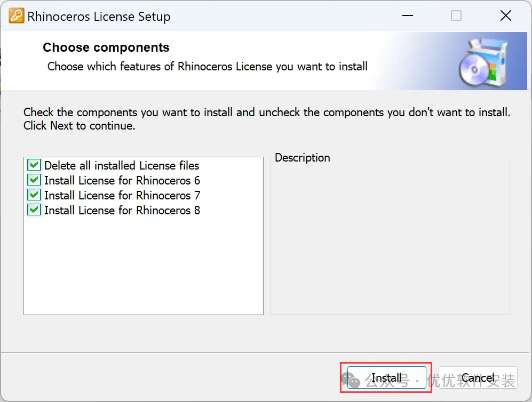Minimize the License Setup window
Screen dimensions: 532x402
407,16
